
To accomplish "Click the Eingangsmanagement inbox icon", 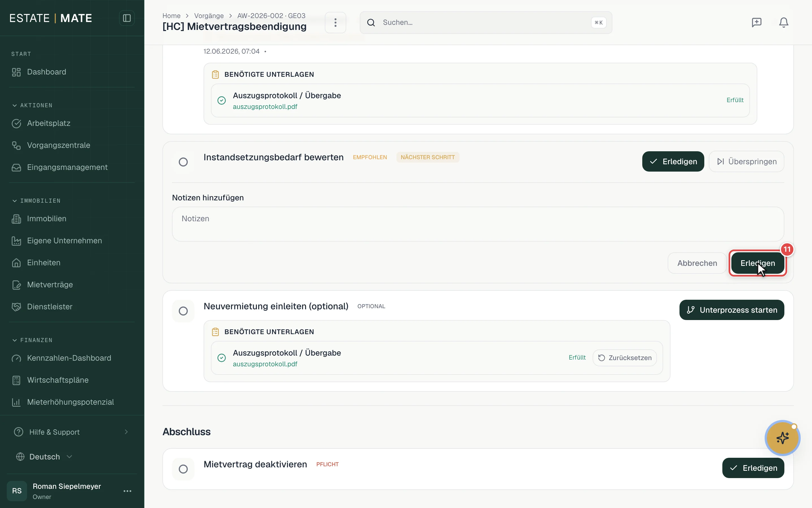I will (16, 167).
